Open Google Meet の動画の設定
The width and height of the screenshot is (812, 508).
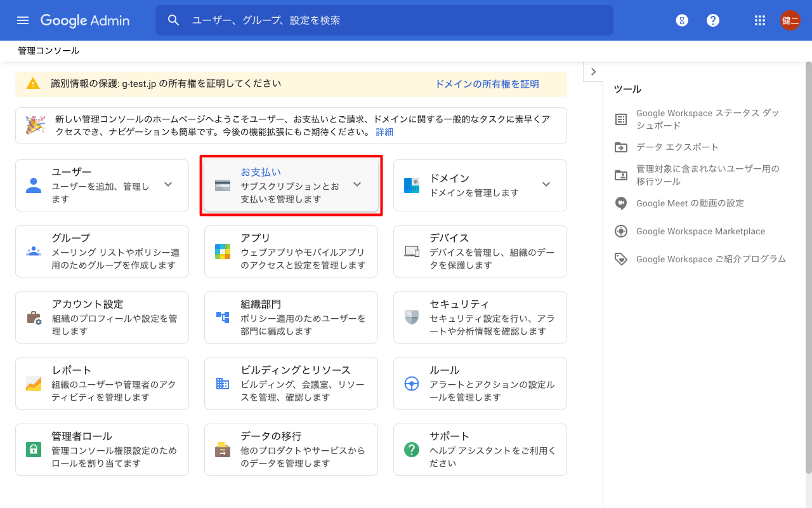[690, 203]
